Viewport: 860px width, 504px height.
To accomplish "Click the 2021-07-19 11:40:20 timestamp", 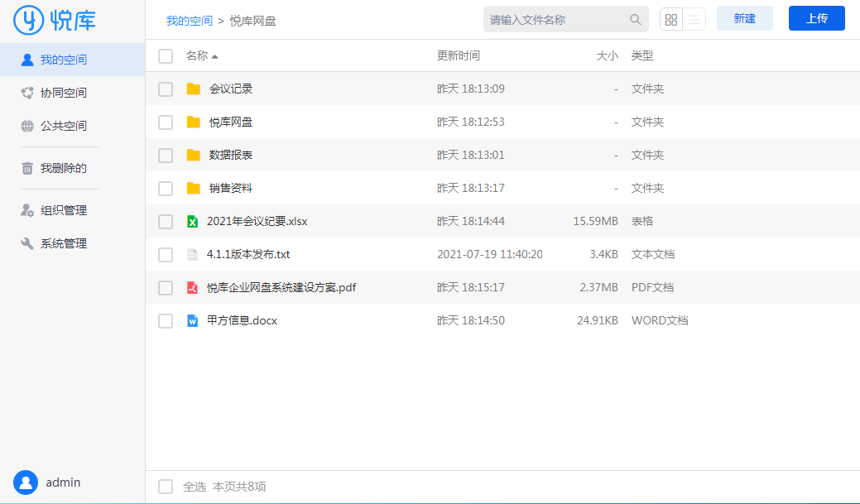I will point(490,254).
